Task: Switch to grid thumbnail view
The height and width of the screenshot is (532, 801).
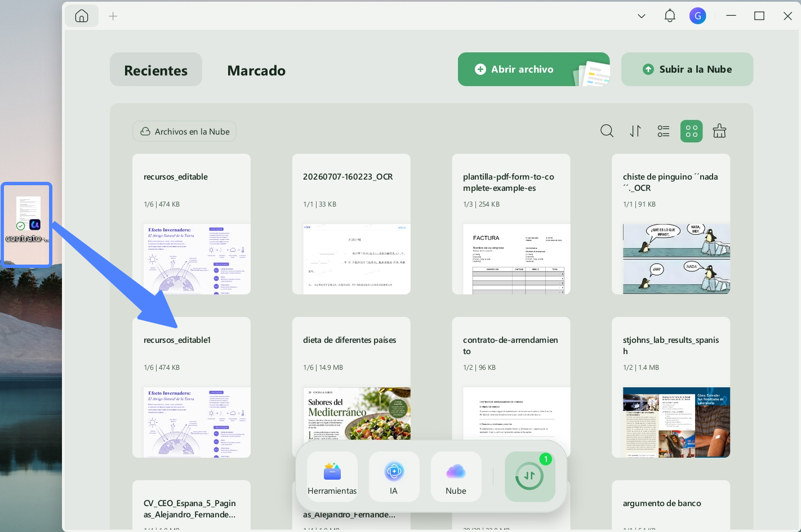Action: [x=692, y=131]
